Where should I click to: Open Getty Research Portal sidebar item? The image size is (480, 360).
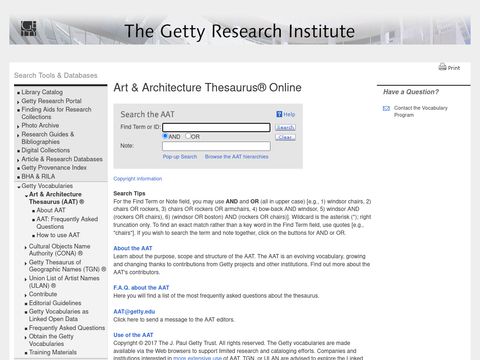coord(51,101)
